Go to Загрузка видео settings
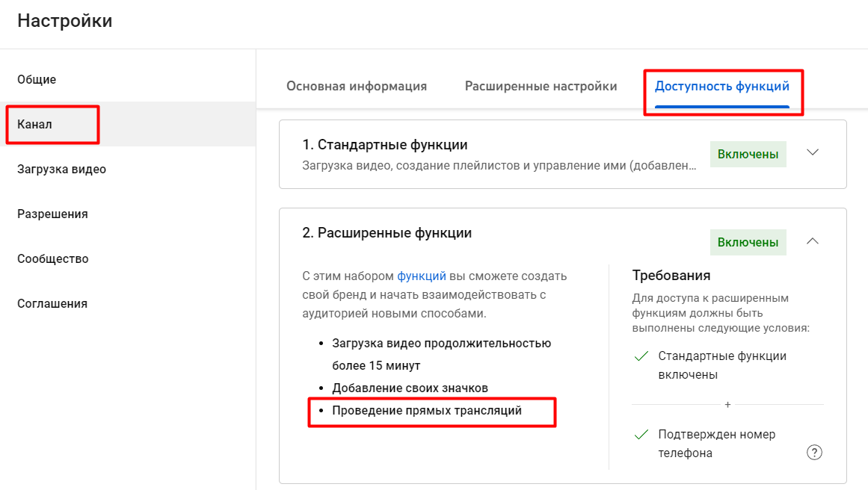The height and width of the screenshot is (490, 868). tap(61, 169)
